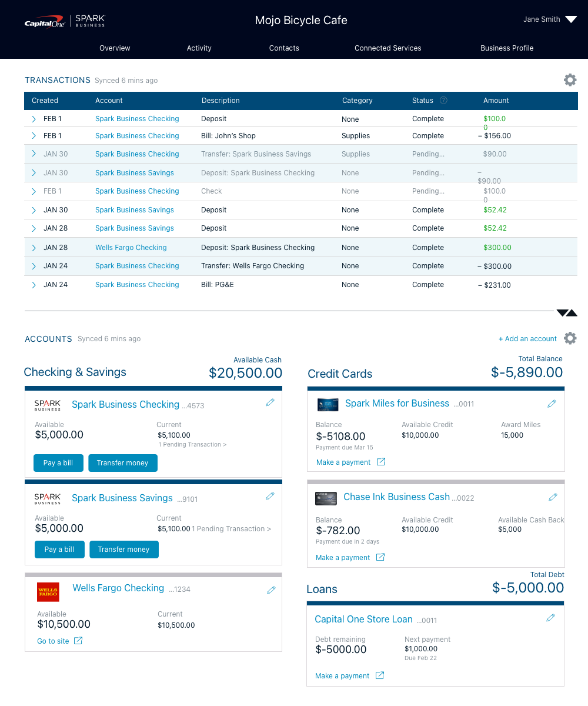The height and width of the screenshot is (706, 588).
Task: Click the Capital One Spark Business logo
Action: [x=65, y=21]
